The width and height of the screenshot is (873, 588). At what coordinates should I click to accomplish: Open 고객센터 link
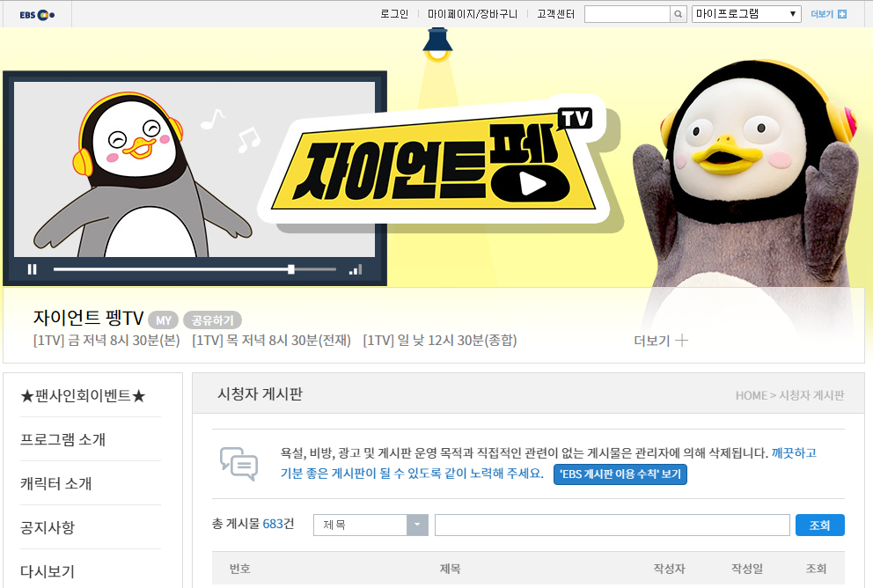point(555,14)
